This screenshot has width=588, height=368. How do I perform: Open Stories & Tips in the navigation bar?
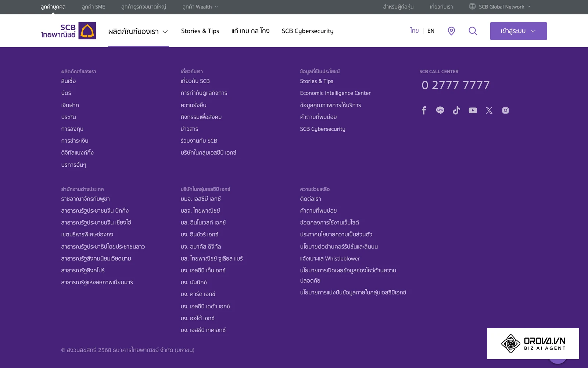point(200,31)
